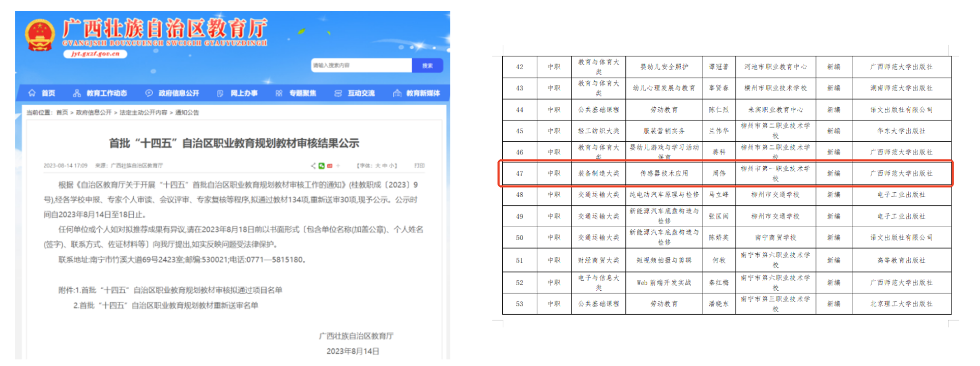The height and width of the screenshot is (366, 980).
Task: Click the document icon beside 网上办事
Action: tap(220, 93)
